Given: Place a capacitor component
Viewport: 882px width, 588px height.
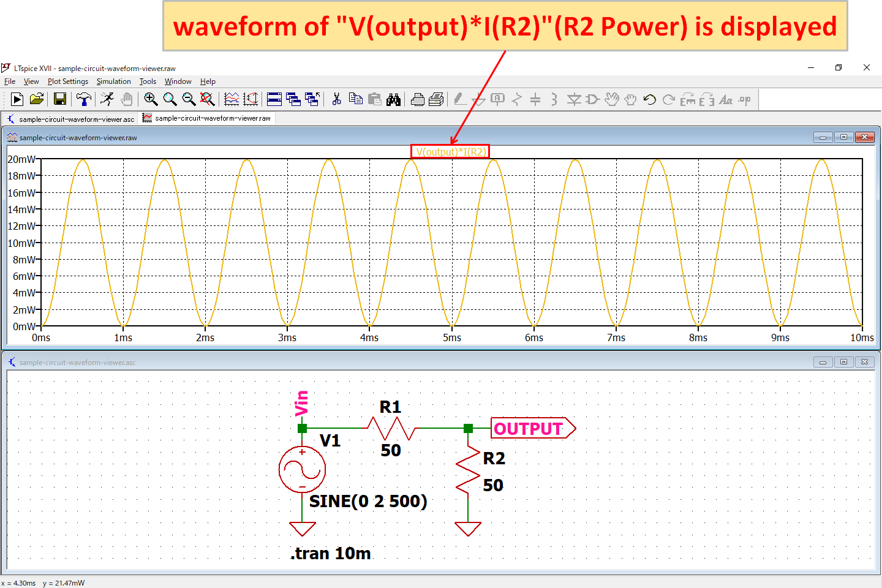Looking at the screenshot, I should point(535,99).
